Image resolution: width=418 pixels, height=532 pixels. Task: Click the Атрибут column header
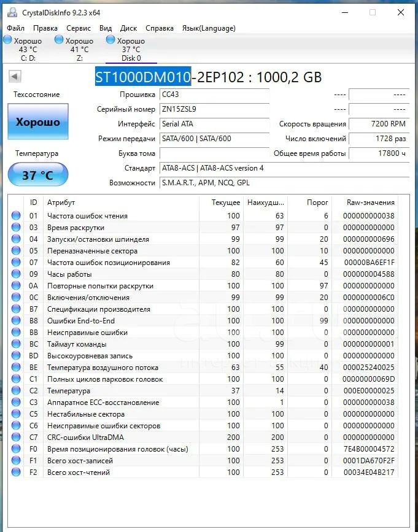[x=121, y=202]
